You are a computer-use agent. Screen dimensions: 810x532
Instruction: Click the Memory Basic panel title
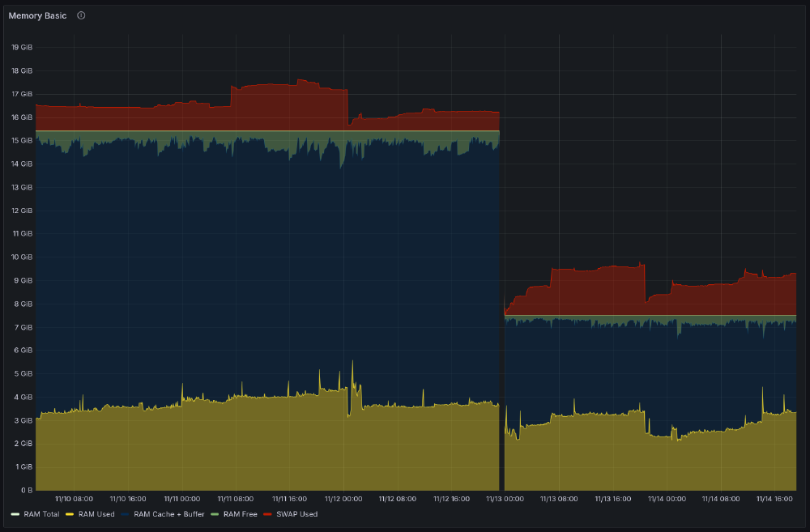[x=36, y=15]
